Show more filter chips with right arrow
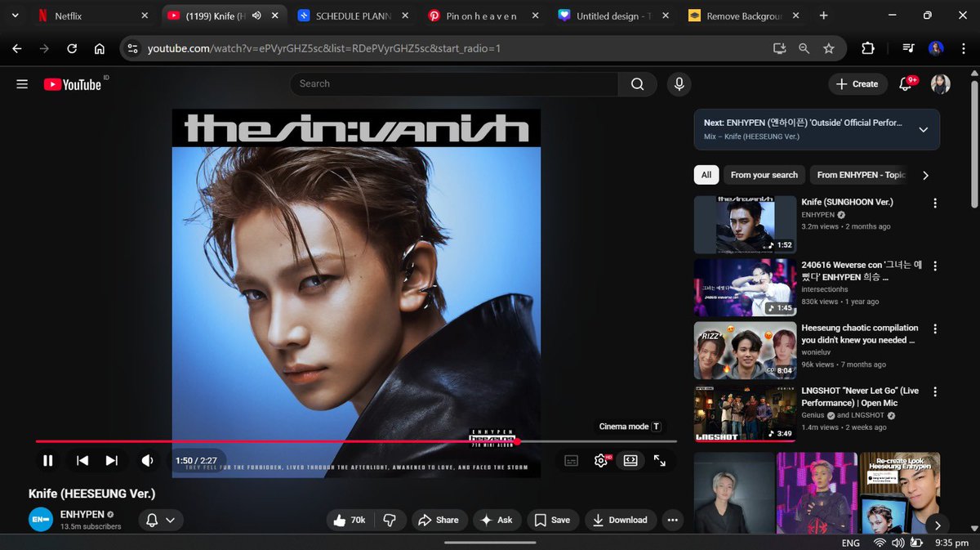The height and width of the screenshot is (550, 980). point(925,175)
